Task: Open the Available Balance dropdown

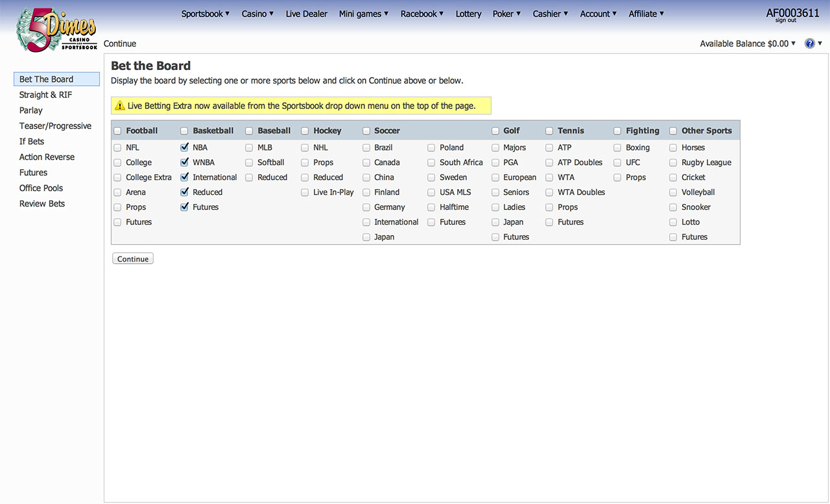Action: coord(748,43)
